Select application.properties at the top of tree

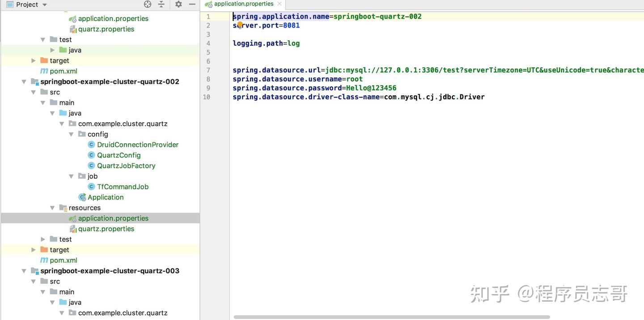pyautogui.click(x=113, y=19)
